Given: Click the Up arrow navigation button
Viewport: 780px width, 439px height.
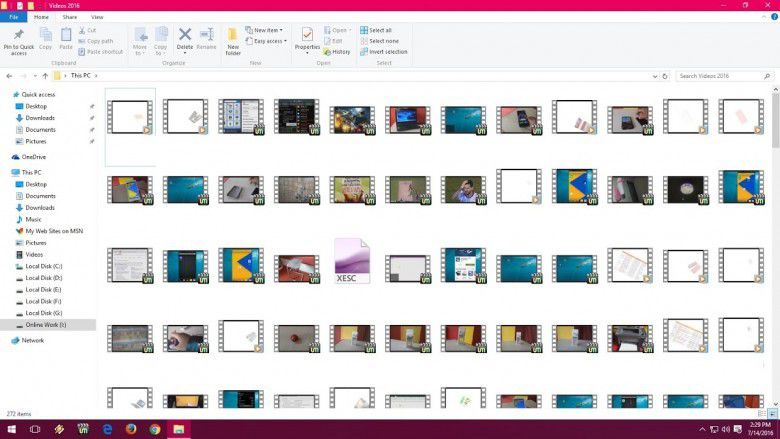Looking at the screenshot, I should click(x=45, y=76).
